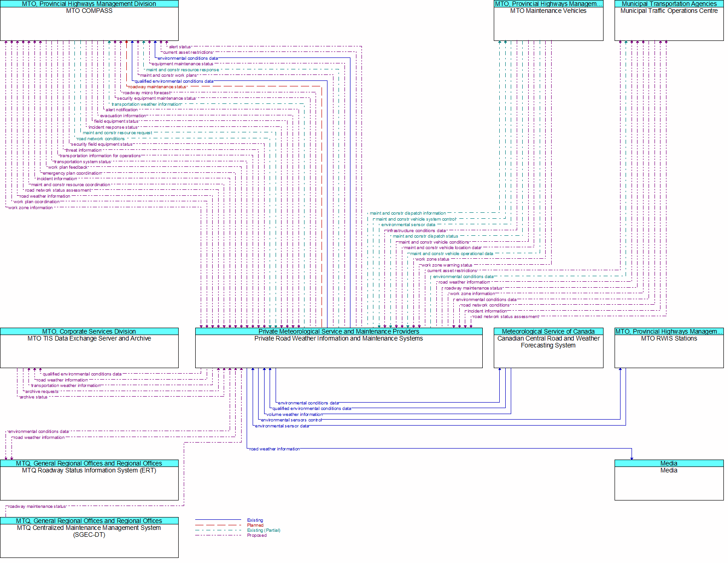728x563 pixels.
Task: Click Private Meteorological Service and Maintenance Providers header
Action: (339, 331)
